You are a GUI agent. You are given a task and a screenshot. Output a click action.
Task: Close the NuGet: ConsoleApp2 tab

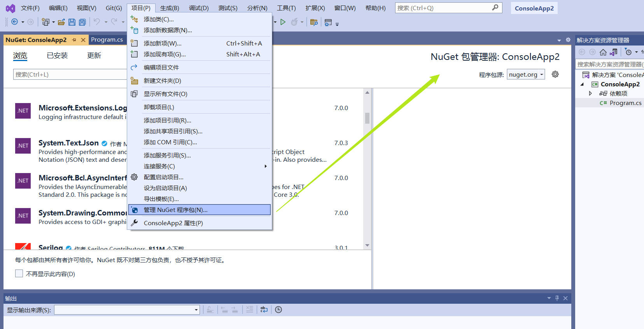(x=83, y=40)
